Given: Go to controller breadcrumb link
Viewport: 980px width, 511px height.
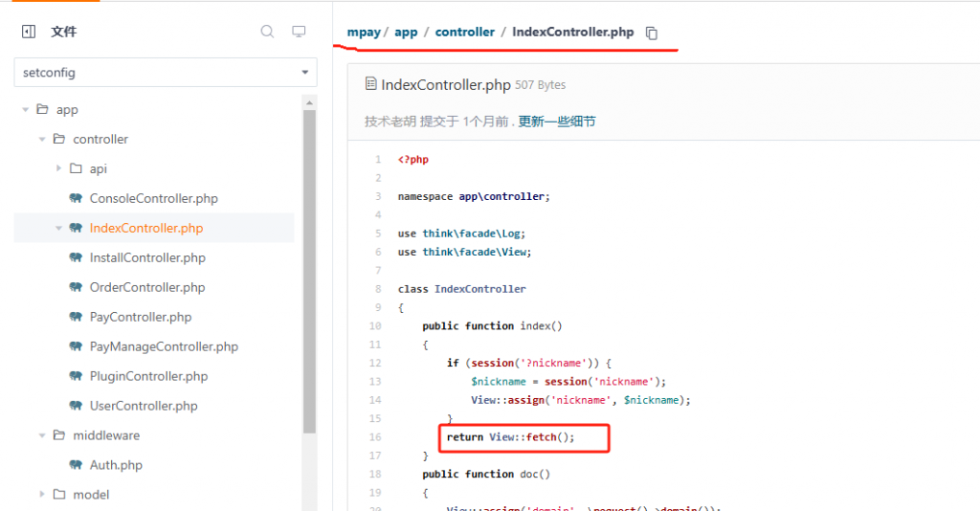Looking at the screenshot, I should click(x=464, y=32).
